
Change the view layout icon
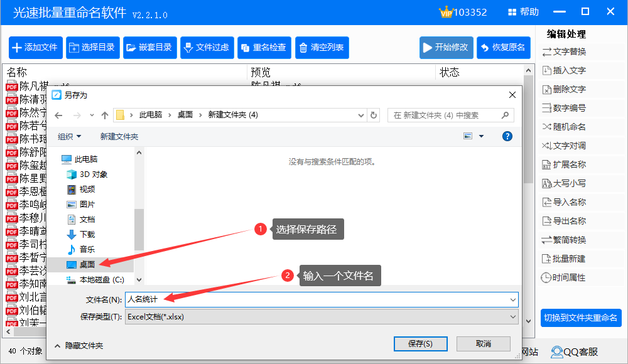(468, 136)
